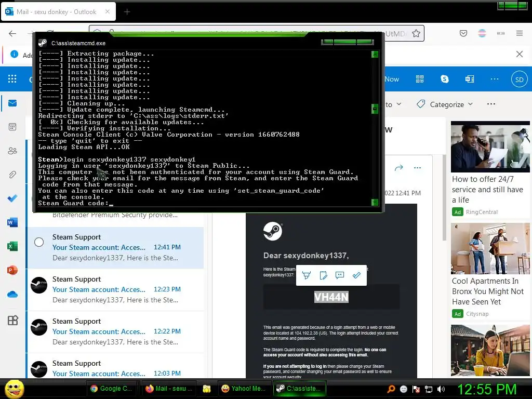
Task: Click the 12:55 PM taskbar clock
Action: tap(487, 389)
